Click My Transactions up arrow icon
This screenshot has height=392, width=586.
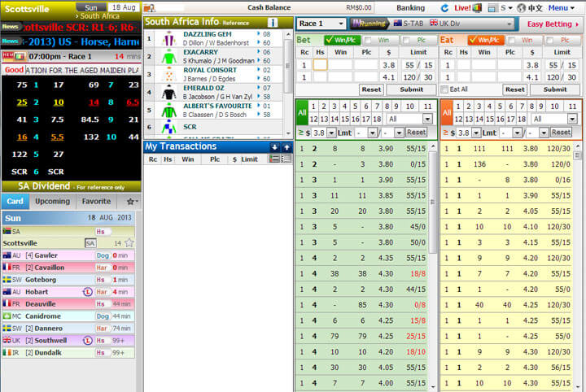click(x=286, y=147)
